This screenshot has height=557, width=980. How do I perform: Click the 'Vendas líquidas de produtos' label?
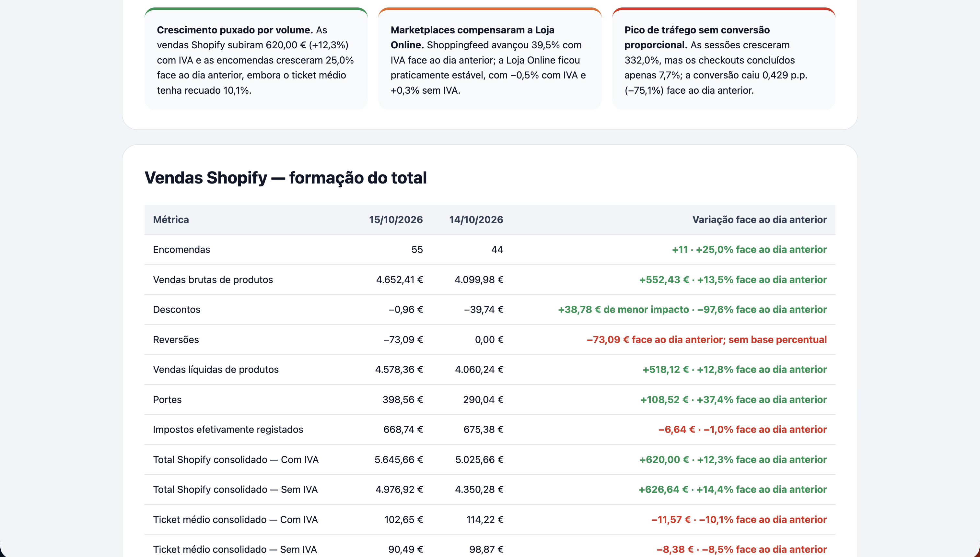(216, 370)
